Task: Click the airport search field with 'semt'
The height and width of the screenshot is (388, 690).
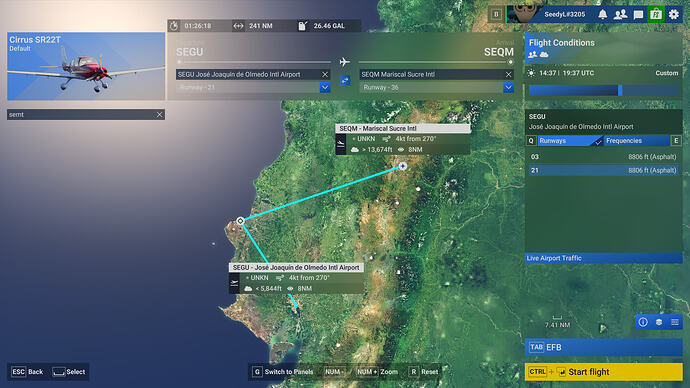Action: pos(86,114)
